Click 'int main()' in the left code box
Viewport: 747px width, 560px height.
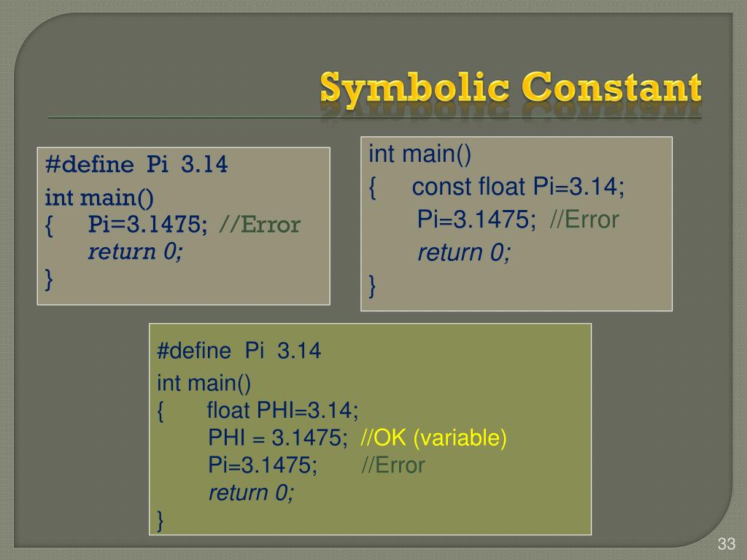(99, 198)
